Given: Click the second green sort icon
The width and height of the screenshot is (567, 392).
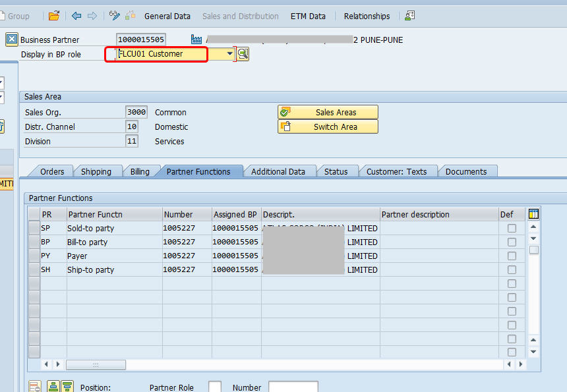Looking at the screenshot, I should tap(67, 387).
